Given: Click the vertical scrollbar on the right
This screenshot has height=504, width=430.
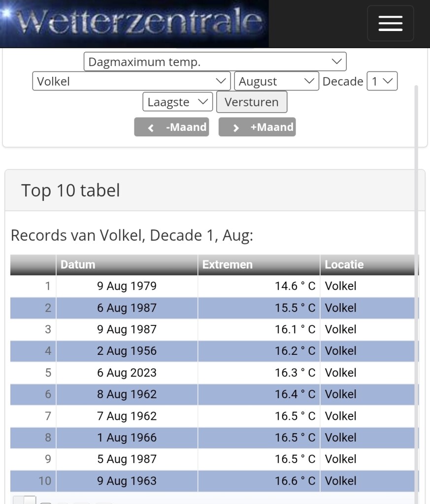Looking at the screenshot, I should [x=416, y=289].
